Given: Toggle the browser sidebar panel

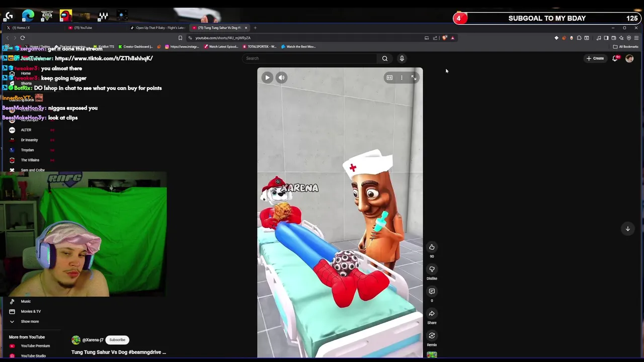Looking at the screenshot, I should (606, 38).
